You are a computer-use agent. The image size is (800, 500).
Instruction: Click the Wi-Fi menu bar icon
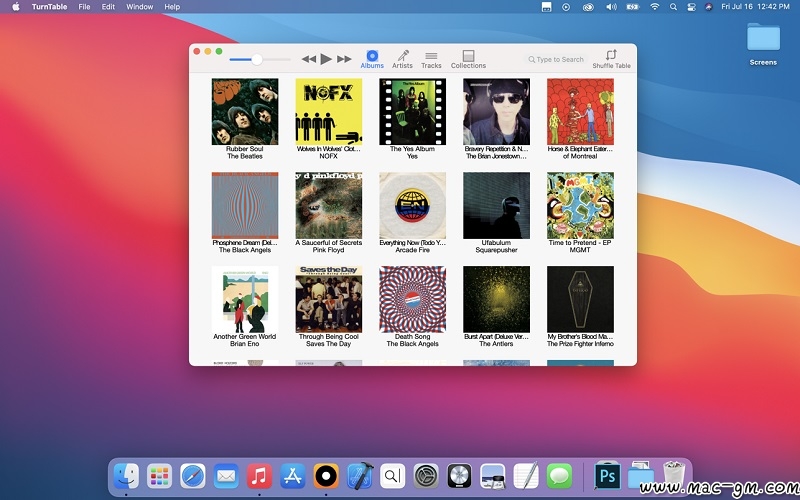click(x=655, y=7)
